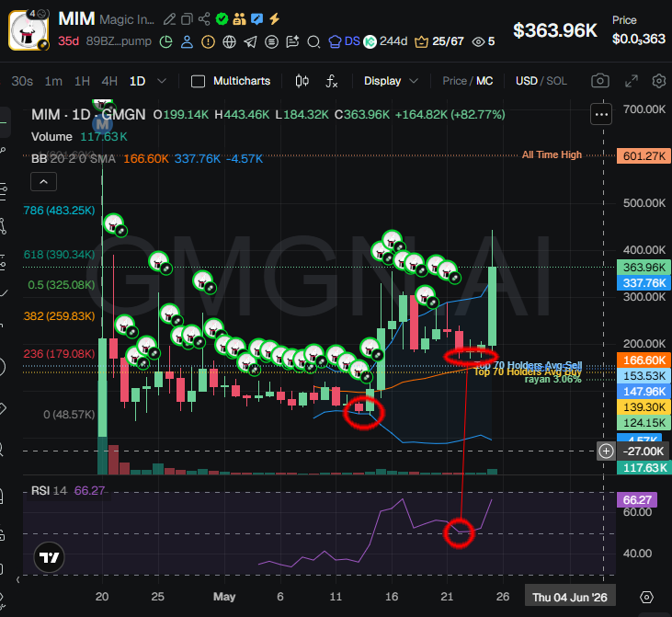Click the bottom-right go-to-realtime target icon
This screenshot has height=617, width=672.
click(646, 597)
